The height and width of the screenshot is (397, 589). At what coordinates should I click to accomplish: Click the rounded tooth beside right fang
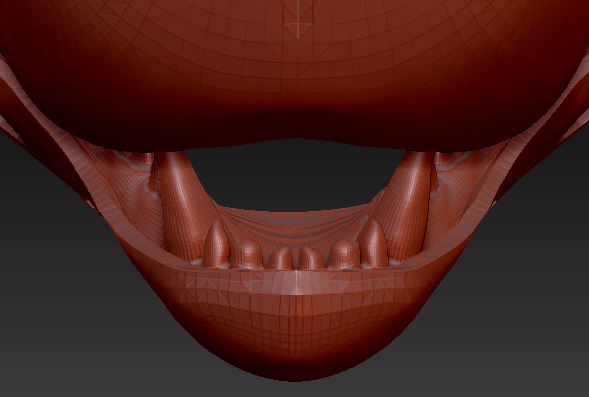(344, 254)
